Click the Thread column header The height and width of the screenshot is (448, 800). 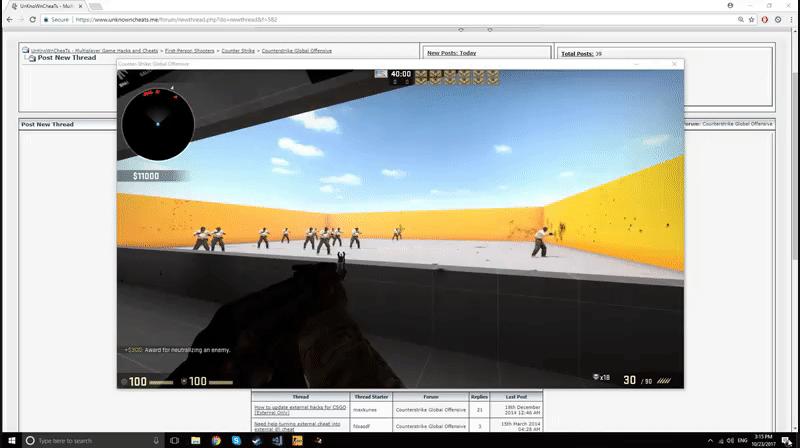click(x=301, y=396)
